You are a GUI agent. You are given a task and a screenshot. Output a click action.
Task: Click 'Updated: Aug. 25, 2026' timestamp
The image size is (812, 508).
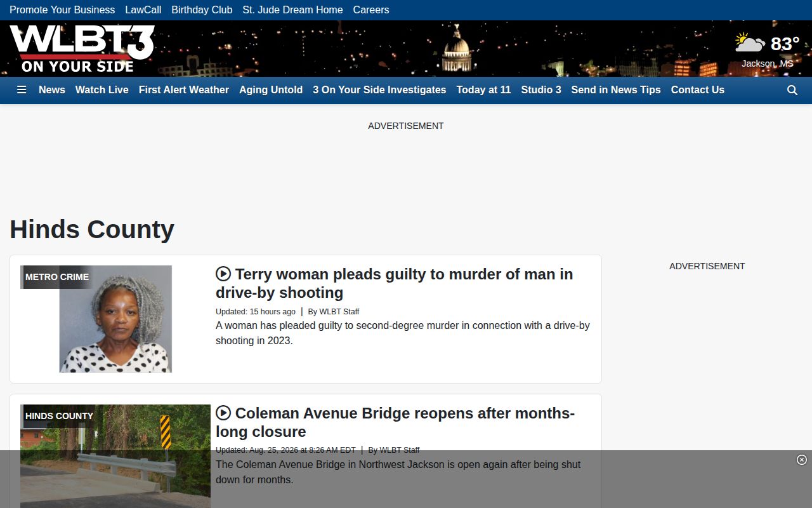click(285, 450)
